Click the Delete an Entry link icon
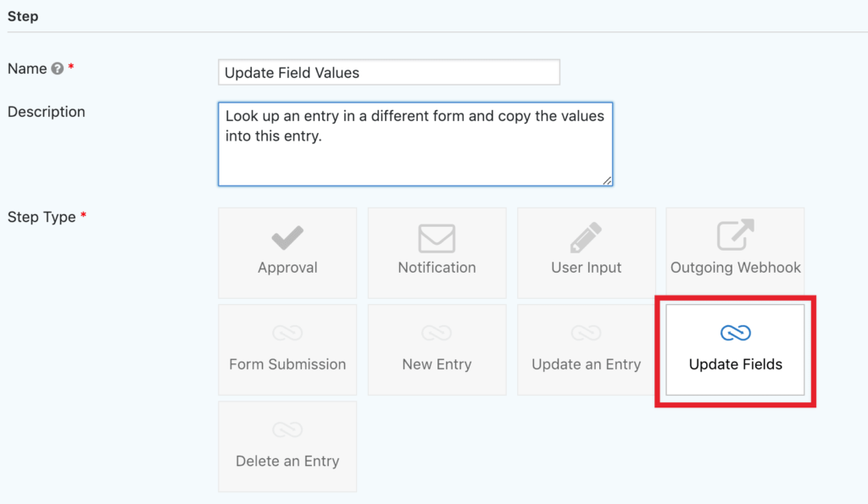868x504 pixels. [x=287, y=430]
